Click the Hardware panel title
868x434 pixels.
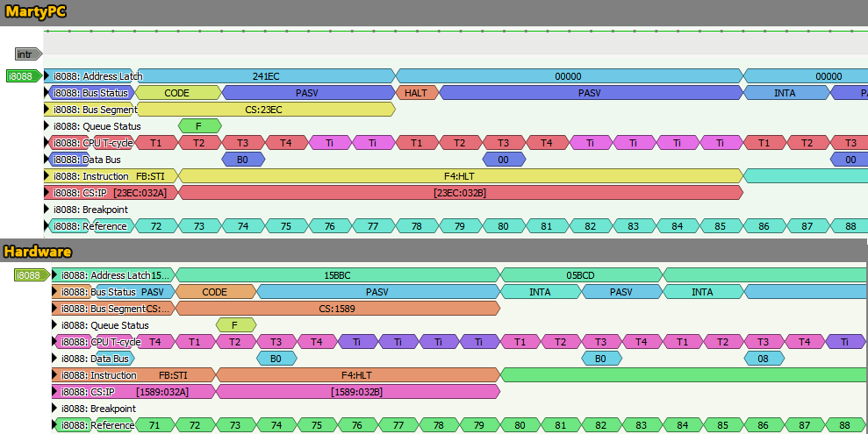(38, 252)
